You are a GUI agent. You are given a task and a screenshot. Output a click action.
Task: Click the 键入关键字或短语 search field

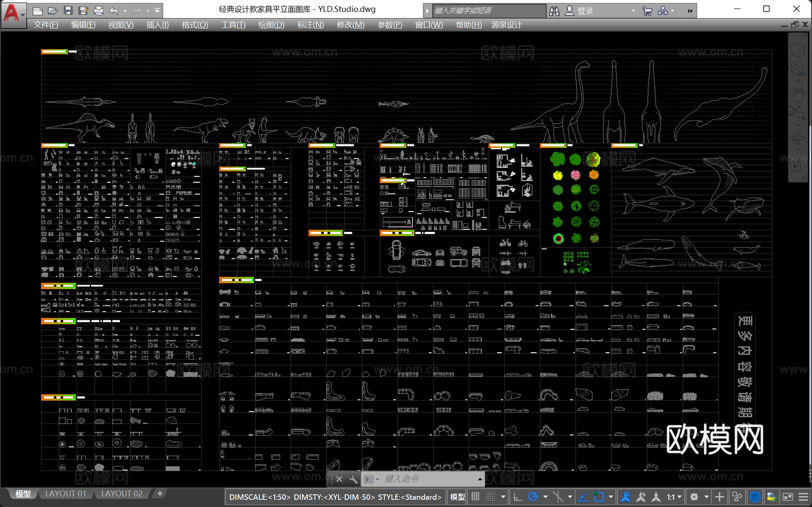coord(488,10)
